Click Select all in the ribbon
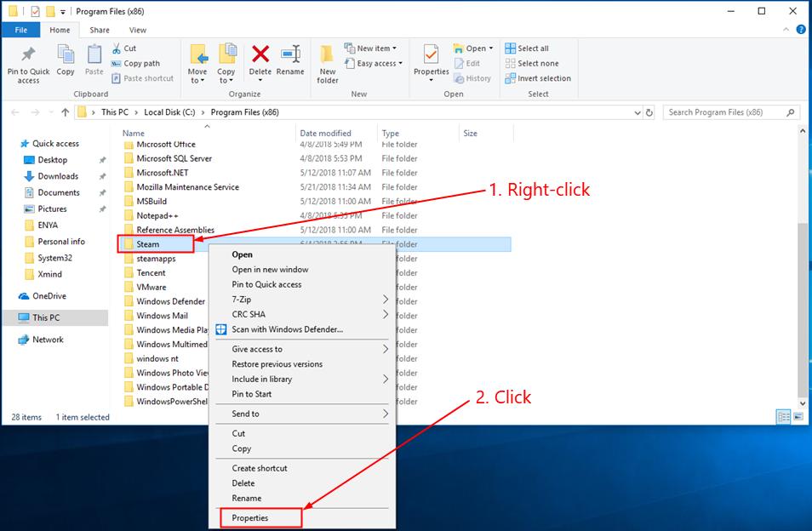The width and height of the screenshot is (812, 531). (535, 48)
